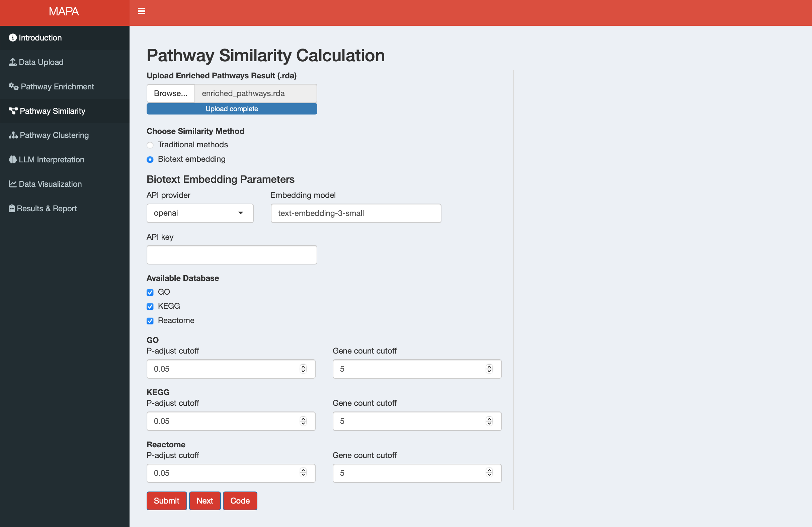The width and height of the screenshot is (812, 527).
Task: Click the Results & Report clipboard icon
Action: (x=12, y=209)
